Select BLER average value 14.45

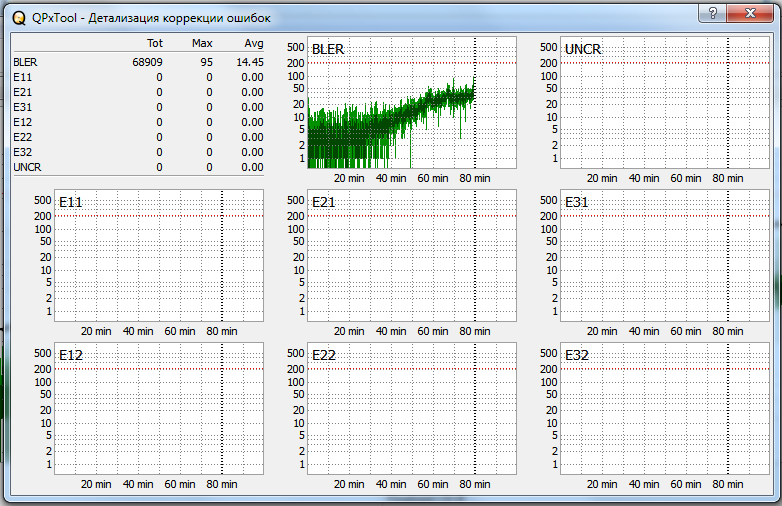pos(249,62)
